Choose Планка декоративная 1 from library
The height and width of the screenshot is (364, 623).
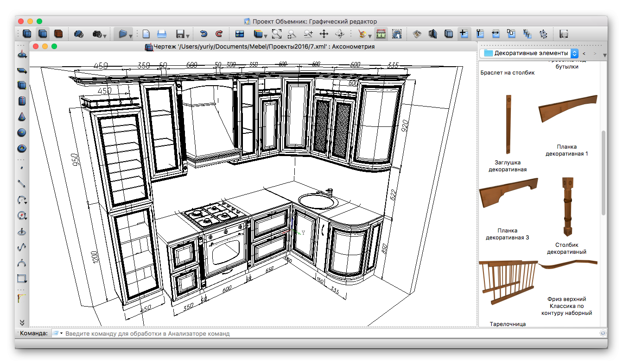pos(567,108)
